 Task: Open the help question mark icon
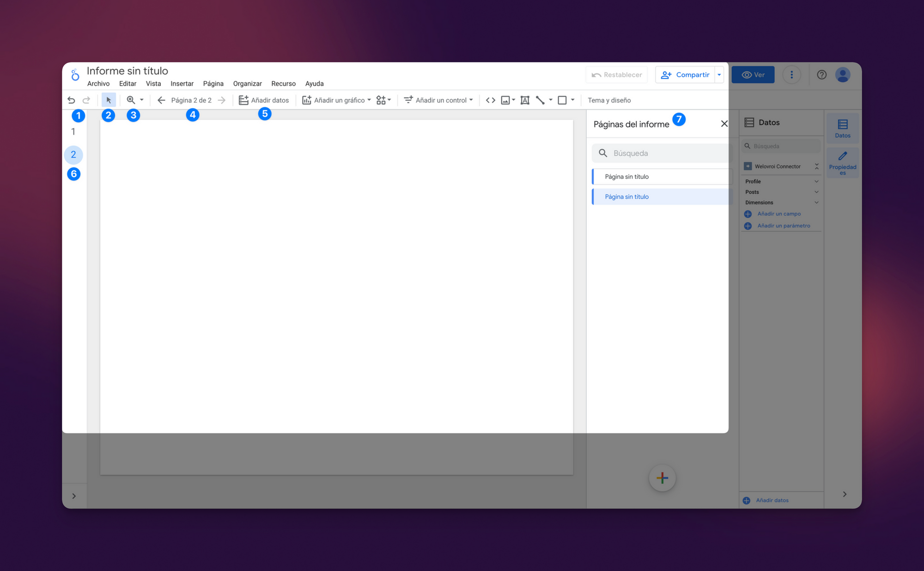(821, 74)
